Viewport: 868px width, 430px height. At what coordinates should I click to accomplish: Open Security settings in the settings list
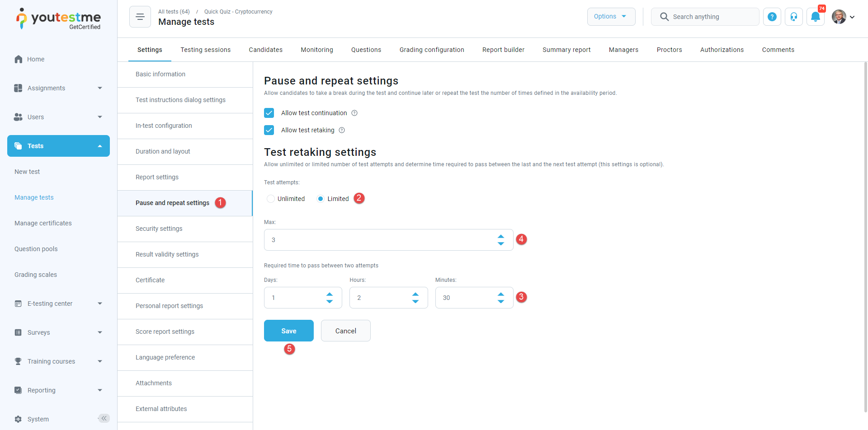coord(159,229)
